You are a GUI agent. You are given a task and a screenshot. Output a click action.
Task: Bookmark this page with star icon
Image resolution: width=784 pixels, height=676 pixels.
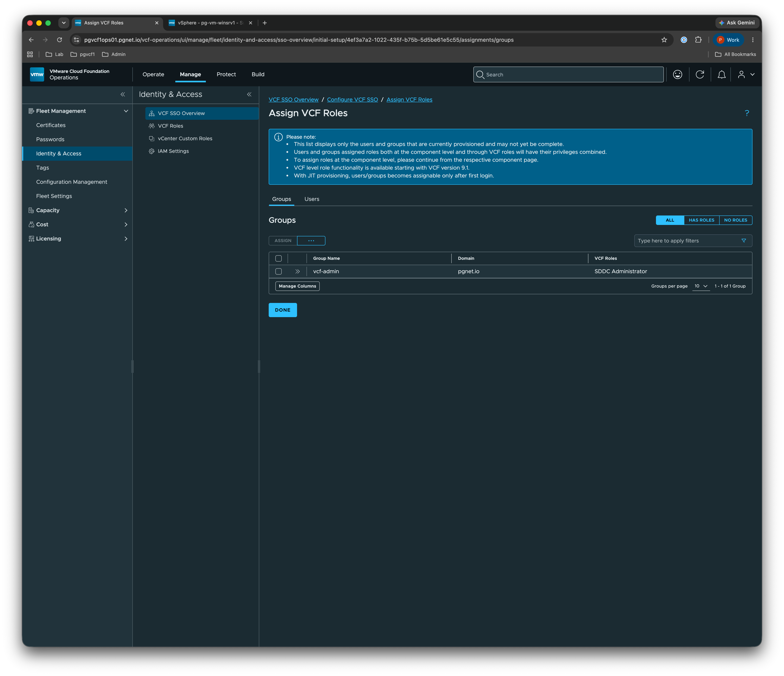664,40
